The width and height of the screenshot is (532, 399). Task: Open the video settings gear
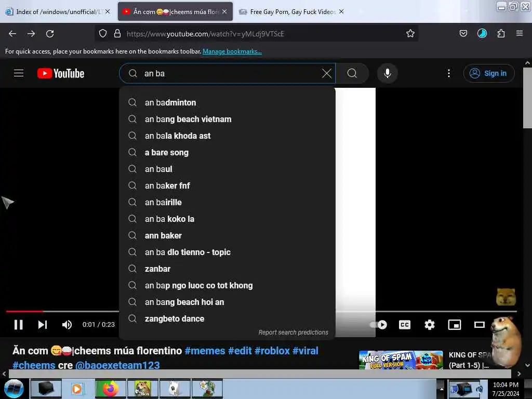coord(430,325)
